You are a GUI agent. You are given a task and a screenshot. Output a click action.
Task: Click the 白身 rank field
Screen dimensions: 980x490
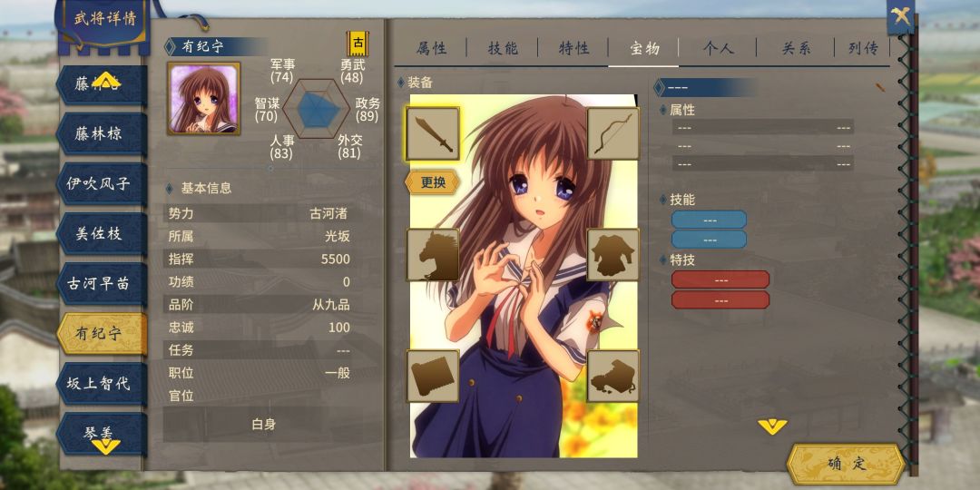coord(263,425)
